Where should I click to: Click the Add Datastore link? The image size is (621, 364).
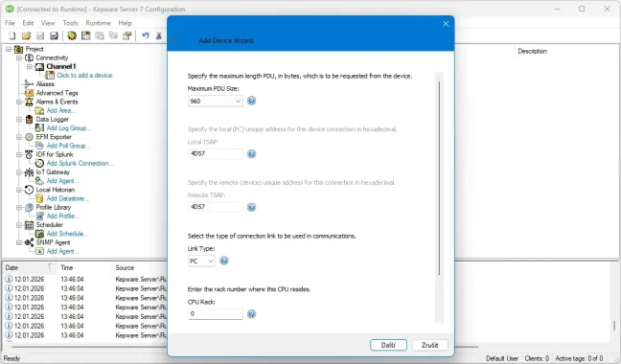point(67,198)
